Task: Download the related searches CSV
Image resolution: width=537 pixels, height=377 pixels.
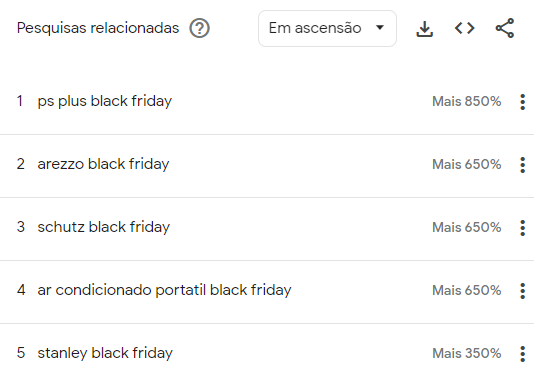Action: point(425,29)
